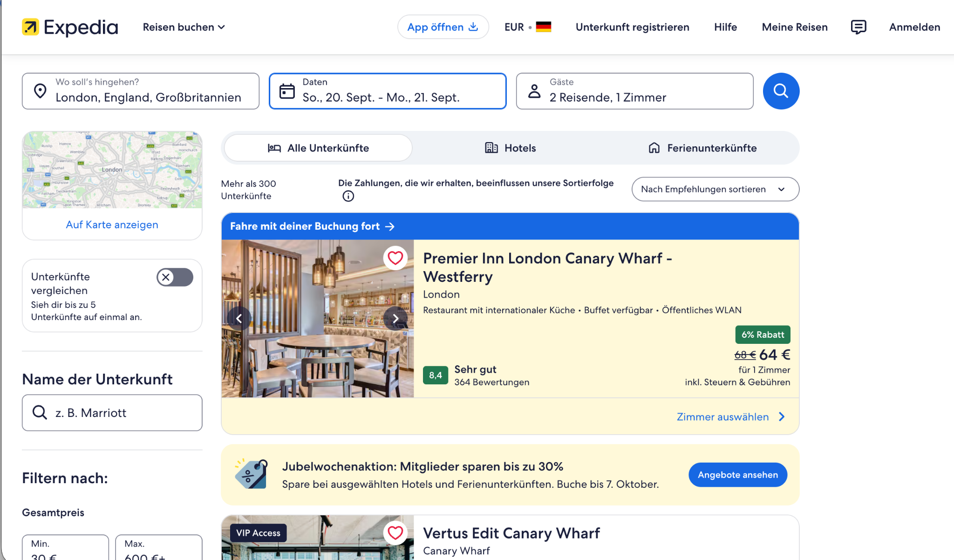Viewport: 954px width, 560px height.
Task: Click the VIP Access badge
Action: pos(258,533)
